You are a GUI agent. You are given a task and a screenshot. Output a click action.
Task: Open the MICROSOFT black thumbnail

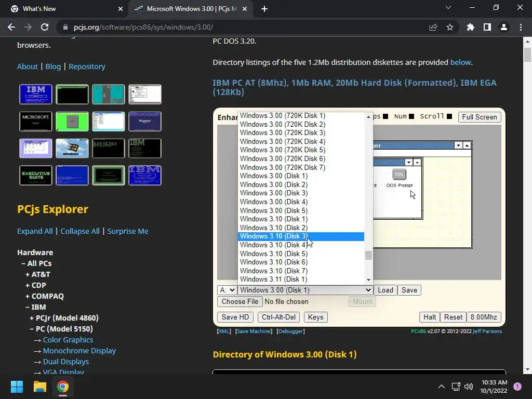36,121
